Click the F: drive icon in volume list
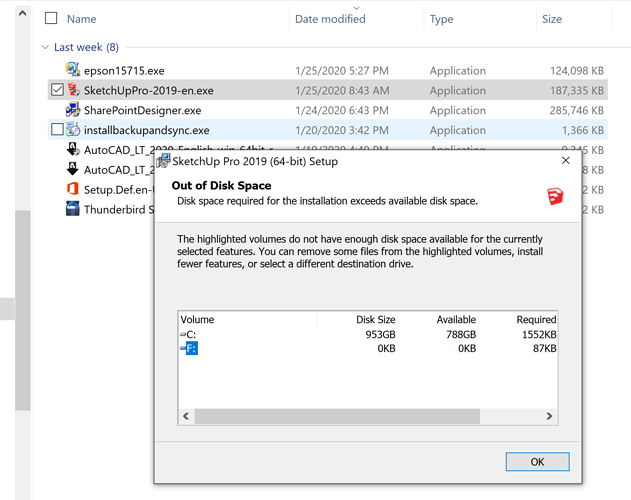The width and height of the screenshot is (631, 500). tap(183, 348)
